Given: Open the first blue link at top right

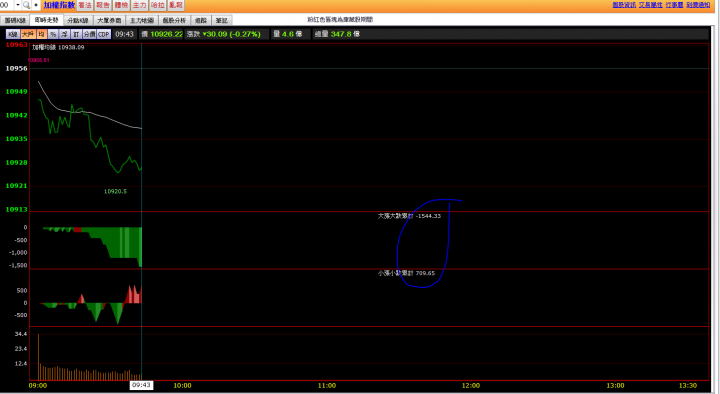Looking at the screenshot, I should [x=624, y=5].
